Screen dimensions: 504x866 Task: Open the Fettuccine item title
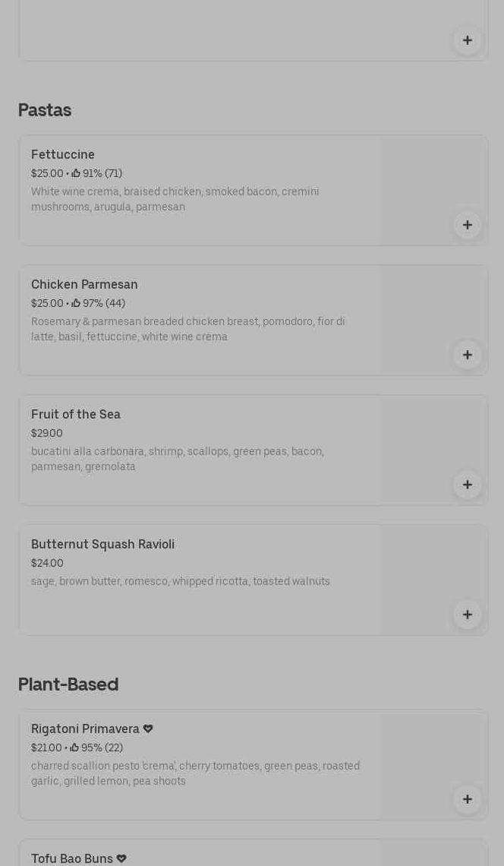click(63, 155)
